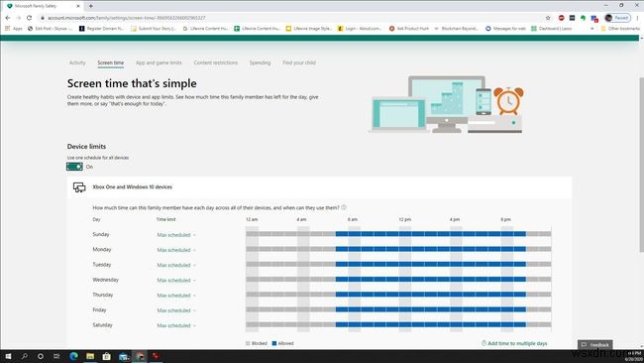Click the browser Back arrow

(x=7, y=18)
